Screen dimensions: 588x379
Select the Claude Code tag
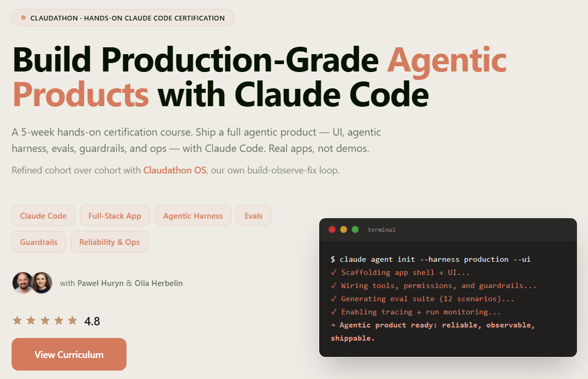(x=43, y=216)
